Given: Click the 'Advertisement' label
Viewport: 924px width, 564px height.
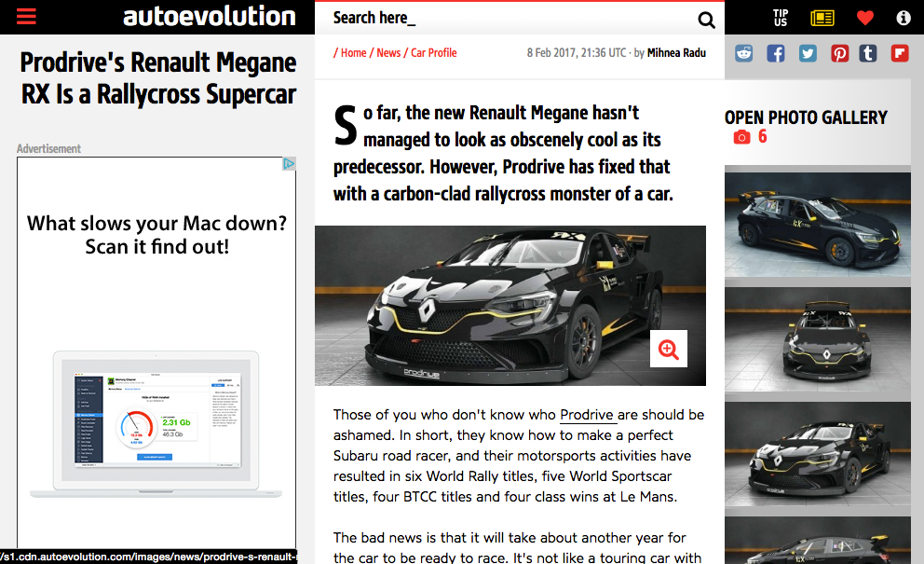Looking at the screenshot, I should point(48,148).
